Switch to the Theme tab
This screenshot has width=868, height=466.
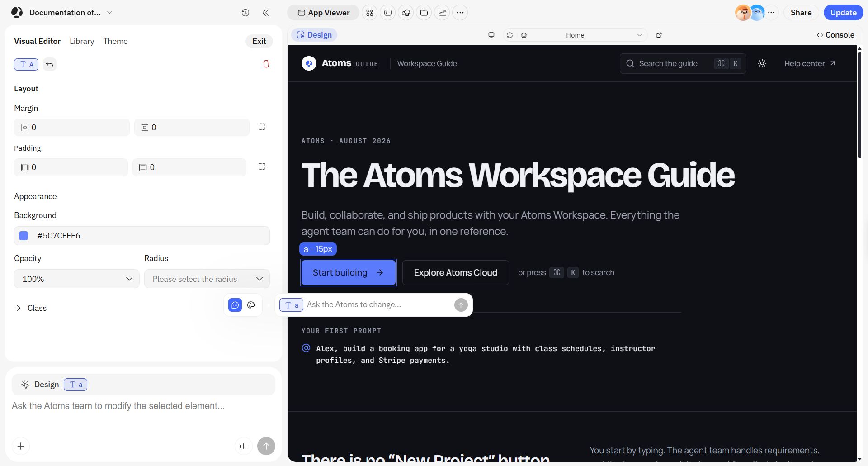coord(115,41)
